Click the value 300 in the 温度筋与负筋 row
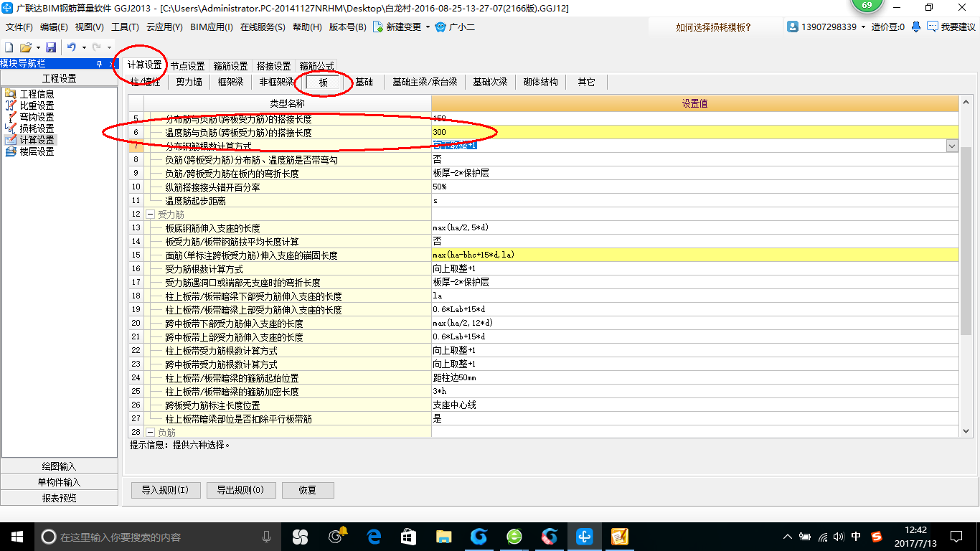 [x=439, y=132]
